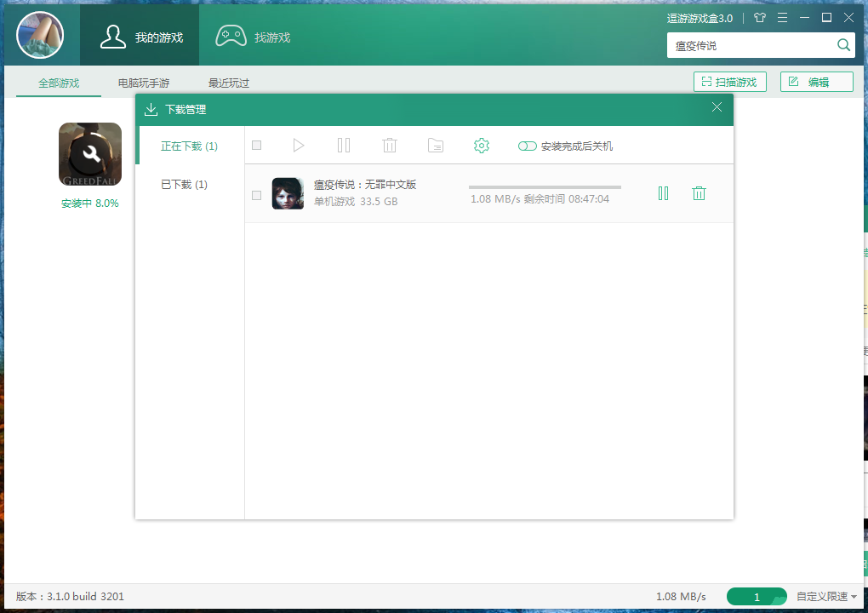Open the user avatar profile picture

[40, 36]
